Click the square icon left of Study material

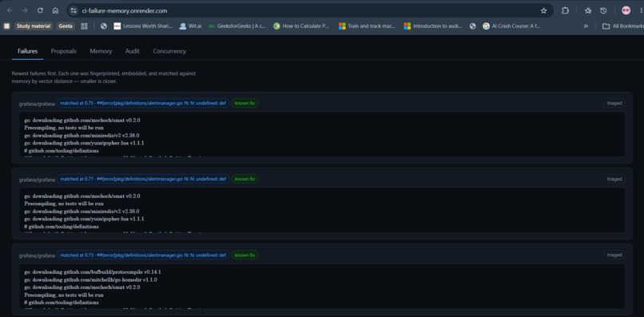coord(6,26)
